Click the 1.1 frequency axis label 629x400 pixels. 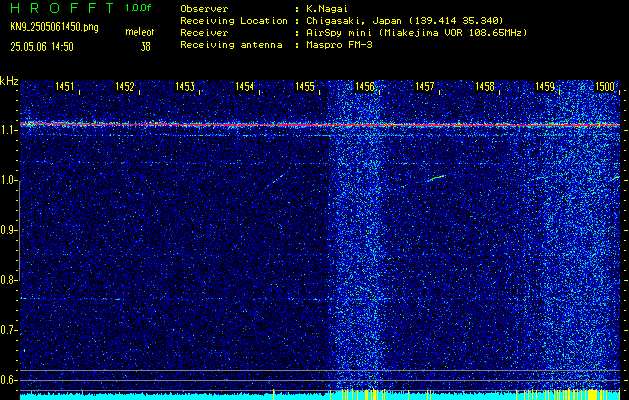(8, 130)
